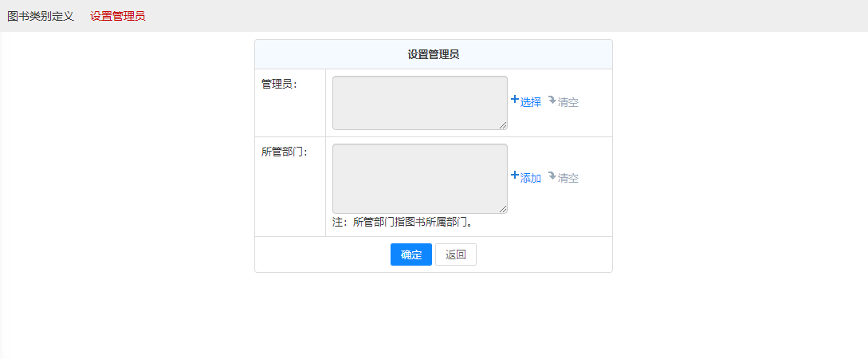
Task: Click the 清空 text in the 管理员 row
Action: pos(568,102)
